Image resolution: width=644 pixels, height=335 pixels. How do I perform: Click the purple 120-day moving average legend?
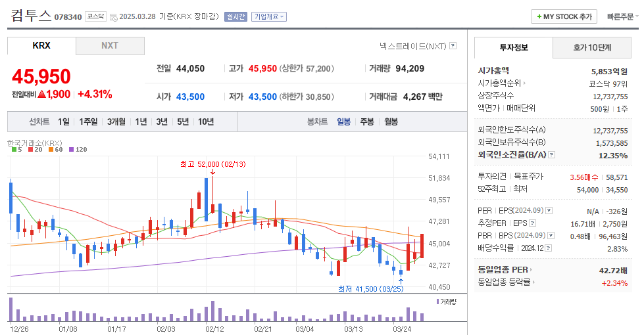click(x=78, y=150)
